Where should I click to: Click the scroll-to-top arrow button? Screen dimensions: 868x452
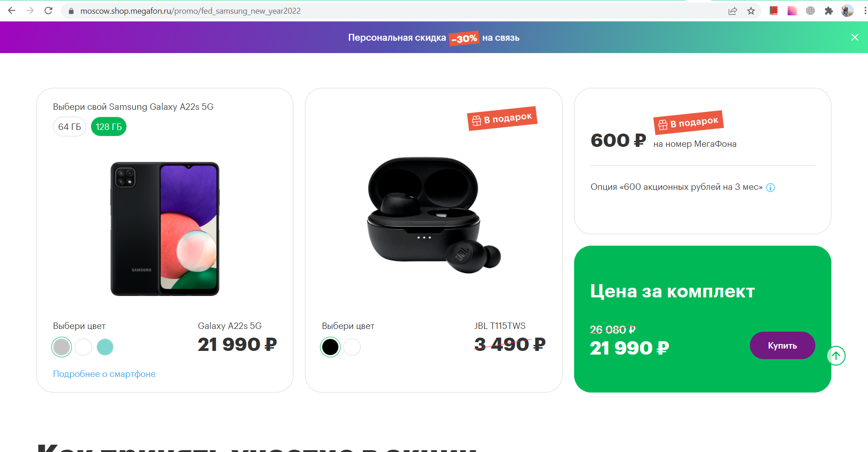tap(836, 356)
